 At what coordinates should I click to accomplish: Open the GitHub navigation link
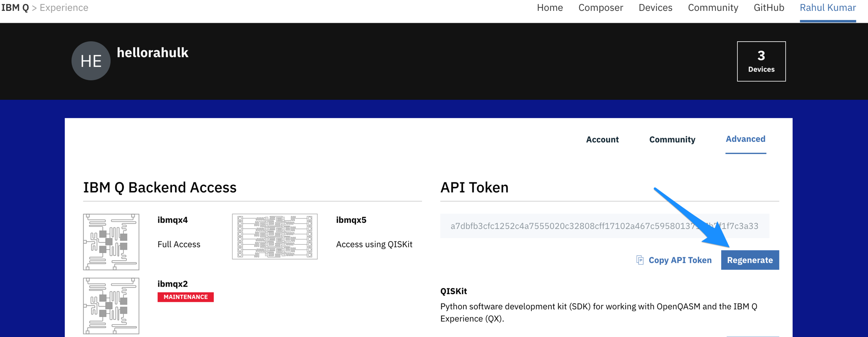(x=769, y=8)
